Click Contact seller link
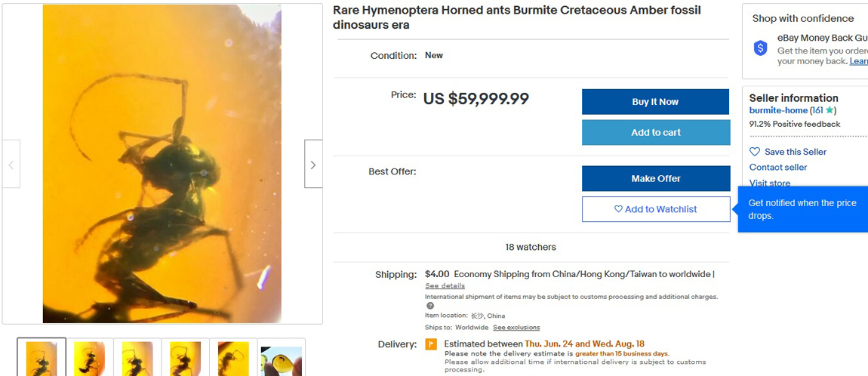 pyautogui.click(x=777, y=168)
